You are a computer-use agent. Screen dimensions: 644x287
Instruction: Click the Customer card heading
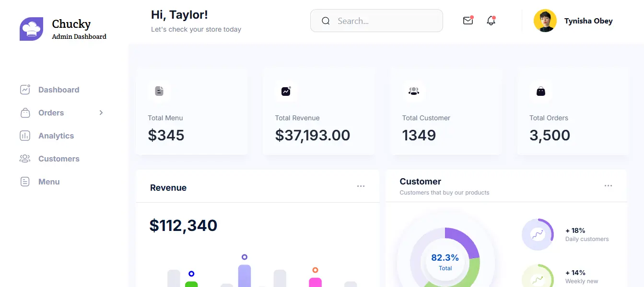click(x=421, y=182)
